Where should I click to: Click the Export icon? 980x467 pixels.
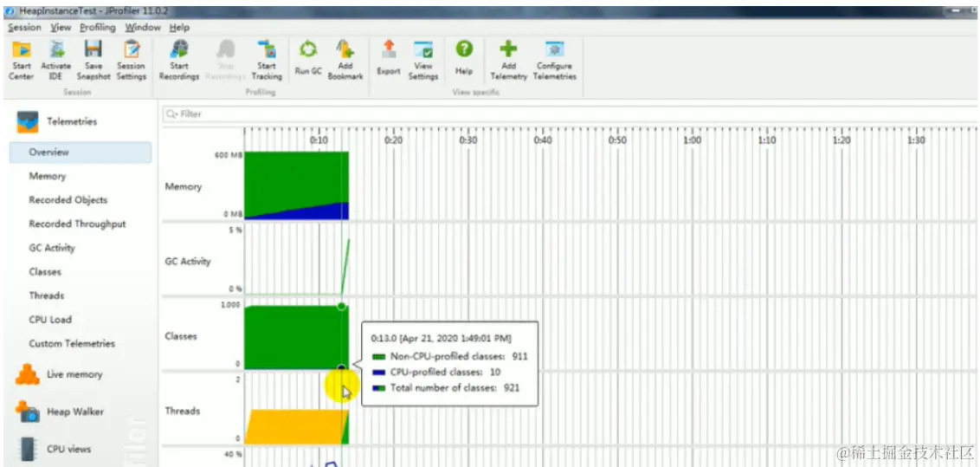click(x=388, y=50)
